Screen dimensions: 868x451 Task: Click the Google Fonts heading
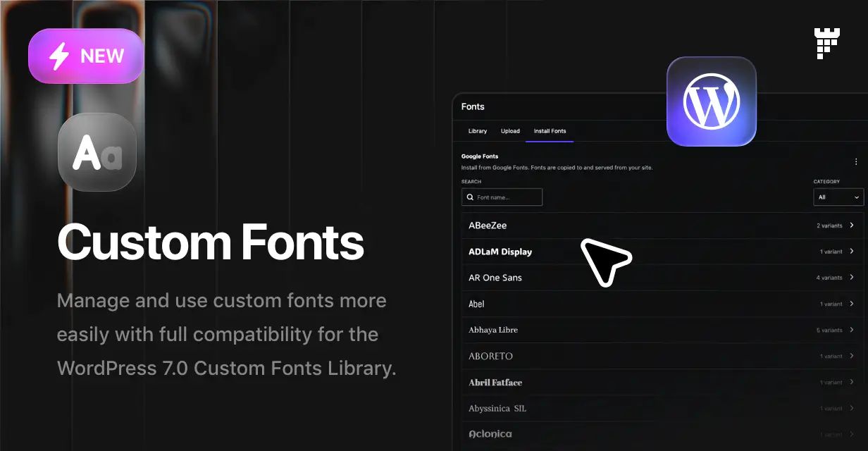coord(480,156)
